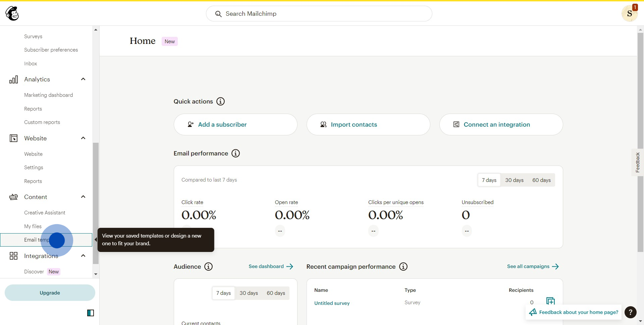
Task: Click the Email performance info icon
Action: 236,153
